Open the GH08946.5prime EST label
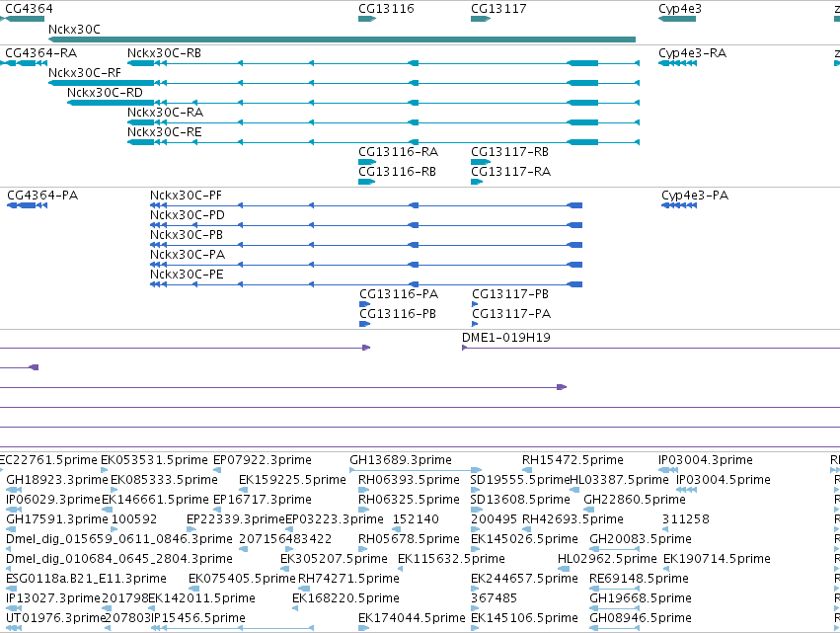This screenshot has height=633, width=840. tap(641, 618)
